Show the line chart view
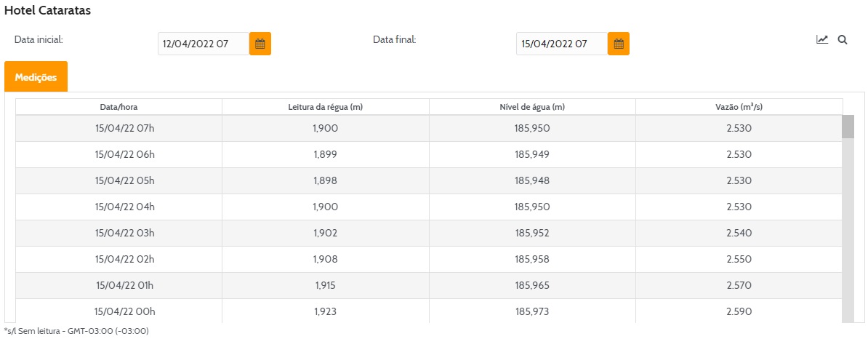This screenshot has height=339, width=868. coord(822,40)
